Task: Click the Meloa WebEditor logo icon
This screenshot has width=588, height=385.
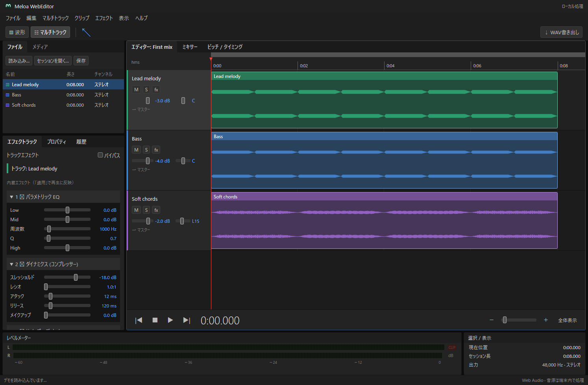Action: [x=8, y=6]
